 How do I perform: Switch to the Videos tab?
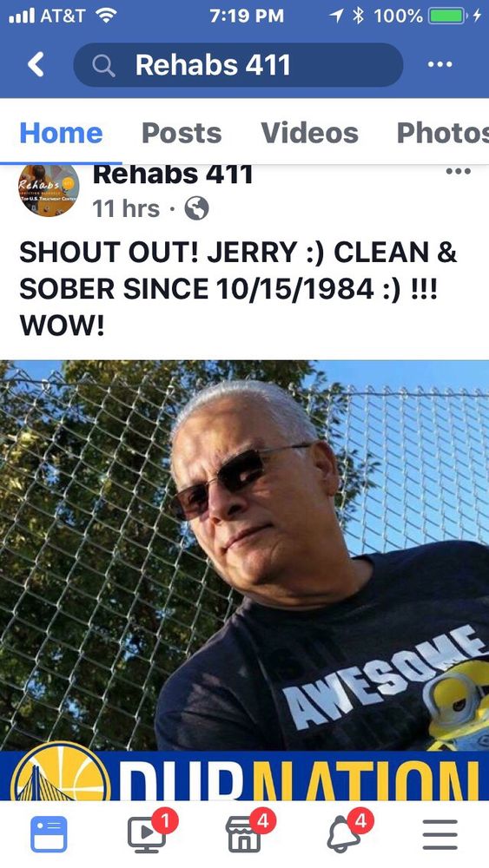309,133
